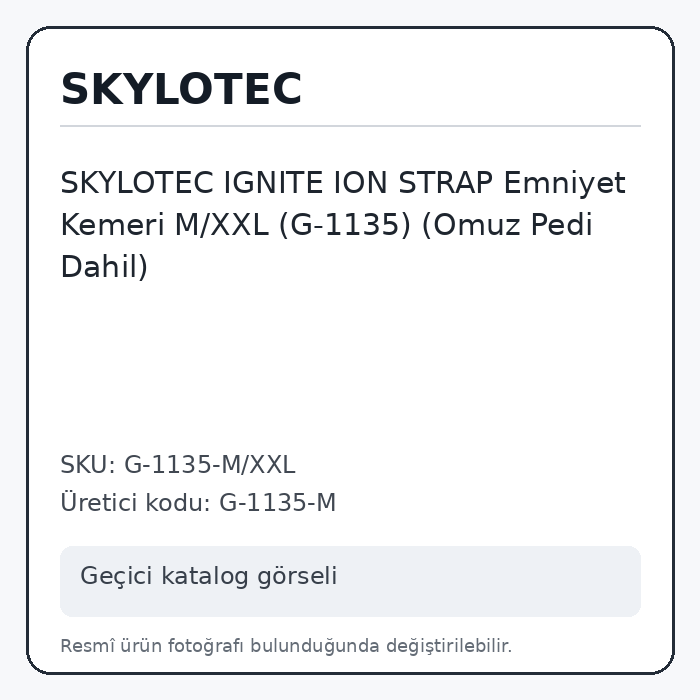This screenshot has width=700, height=700.
Task: Click the word Emniyet in the title
Action: click(x=564, y=183)
